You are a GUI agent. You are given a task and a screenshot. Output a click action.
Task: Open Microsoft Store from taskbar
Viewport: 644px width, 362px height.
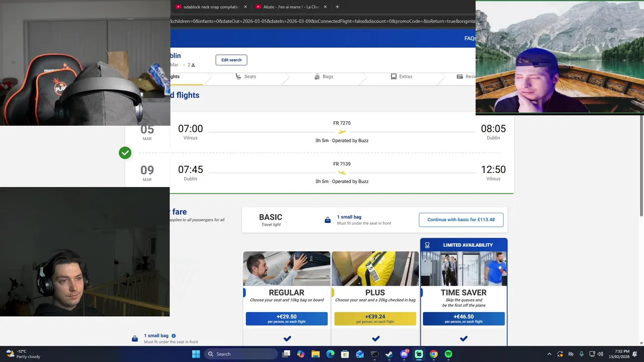pos(345,354)
